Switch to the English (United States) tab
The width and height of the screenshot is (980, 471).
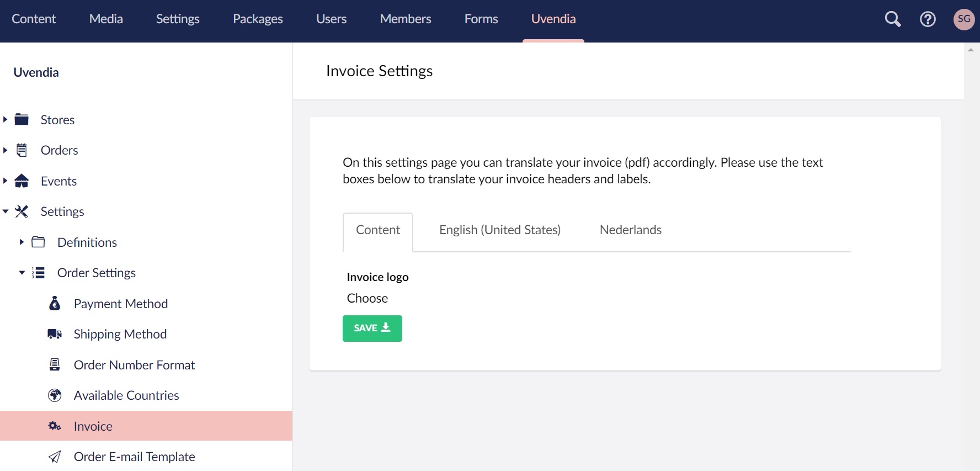point(500,230)
